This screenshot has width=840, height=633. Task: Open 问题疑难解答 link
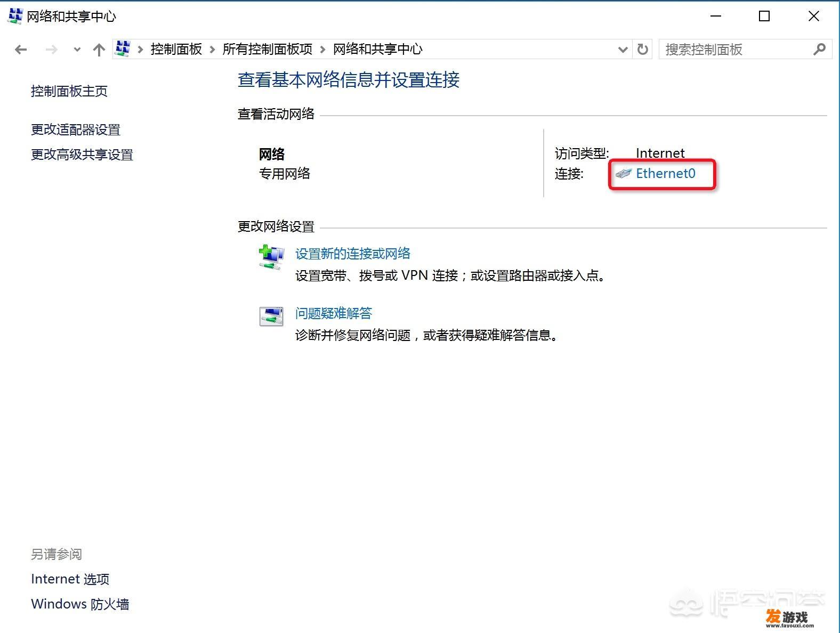click(x=334, y=313)
